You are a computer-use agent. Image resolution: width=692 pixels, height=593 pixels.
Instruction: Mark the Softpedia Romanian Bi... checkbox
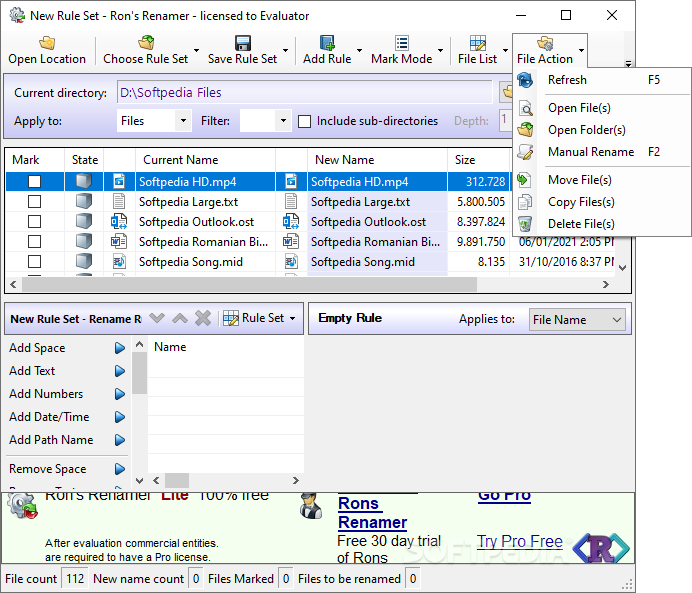pyautogui.click(x=34, y=242)
